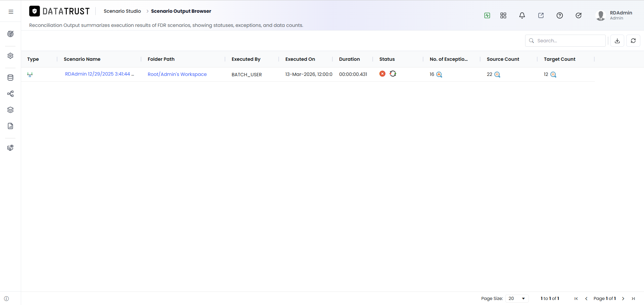Screen dimensions: 644x305
Task: Open the apps grid icon
Action: [x=503, y=15]
